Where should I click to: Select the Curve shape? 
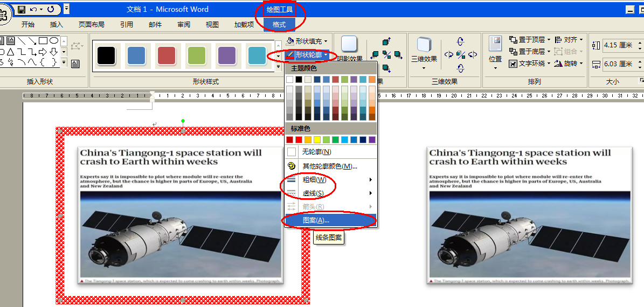pos(32,62)
